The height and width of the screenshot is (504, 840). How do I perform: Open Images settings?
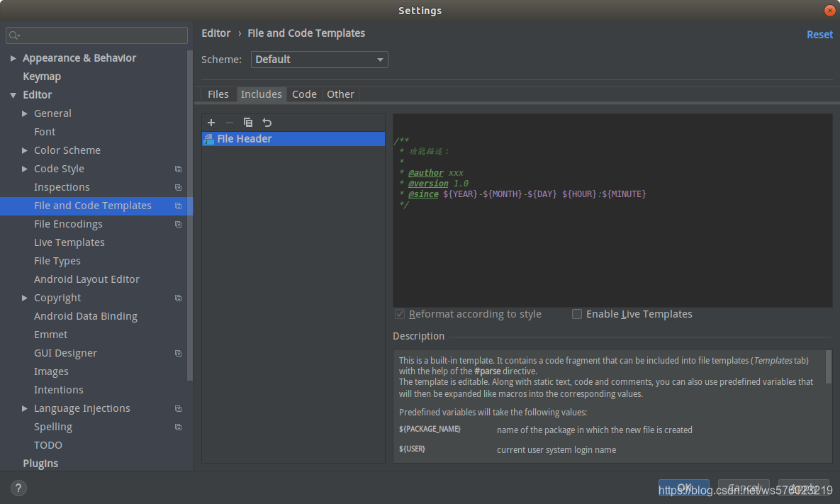pos(51,371)
